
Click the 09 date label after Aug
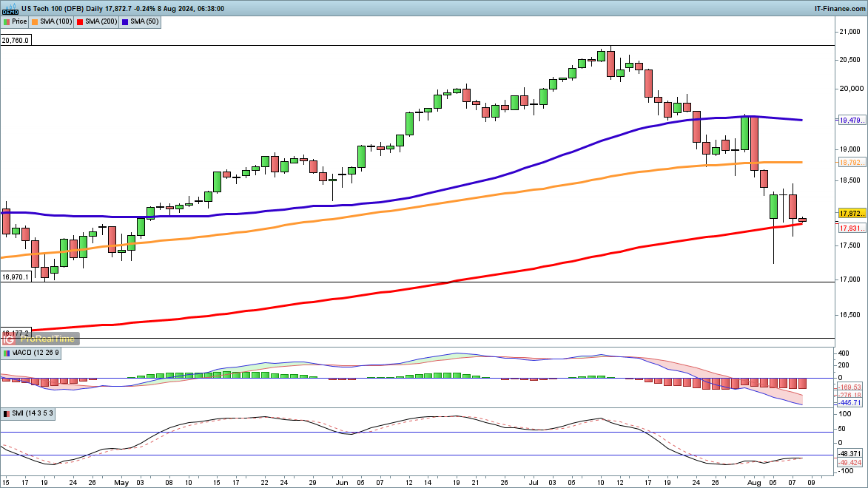(x=812, y=483)
